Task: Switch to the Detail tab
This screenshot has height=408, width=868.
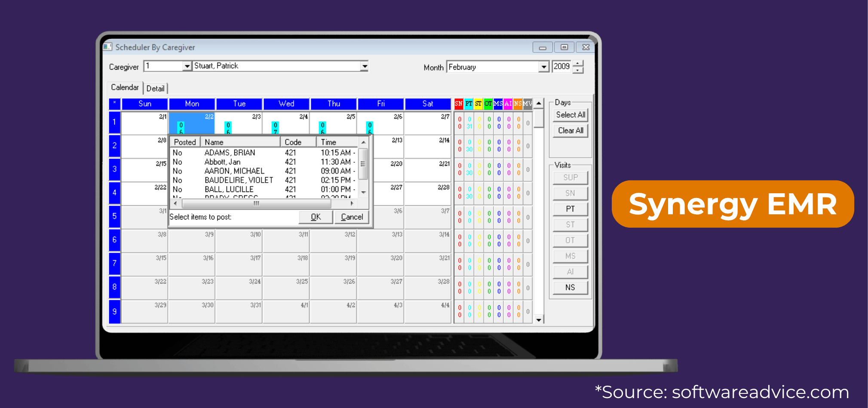Action: tap(156, 88)
